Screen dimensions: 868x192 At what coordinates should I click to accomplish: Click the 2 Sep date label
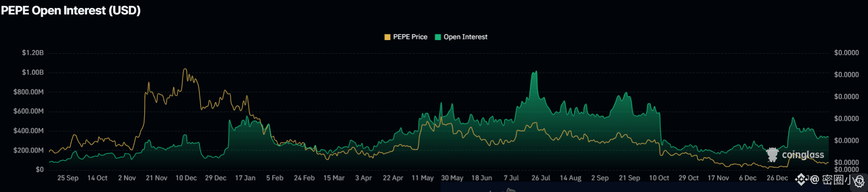(x=600, y=178)
